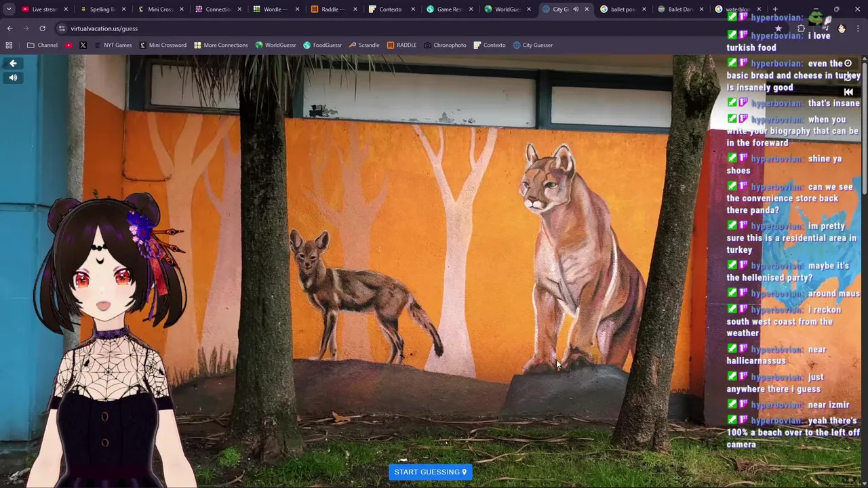
Task: Open the browser extensions puzzle icon
Action: [801, 28]
